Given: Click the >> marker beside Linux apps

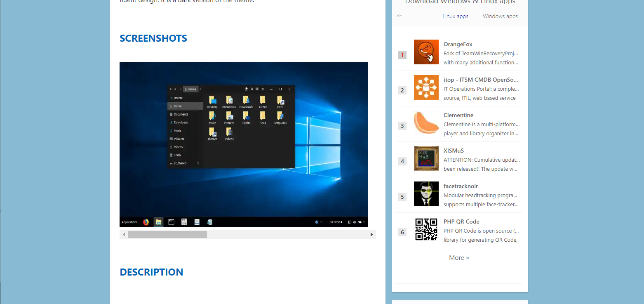Looking at the screenshot, I should (399, 16).
